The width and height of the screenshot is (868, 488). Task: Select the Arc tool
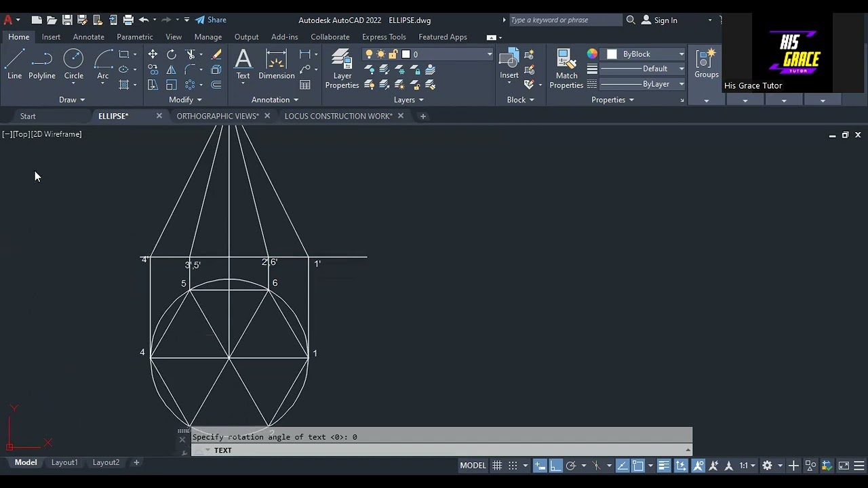click(x=103, y=65)
